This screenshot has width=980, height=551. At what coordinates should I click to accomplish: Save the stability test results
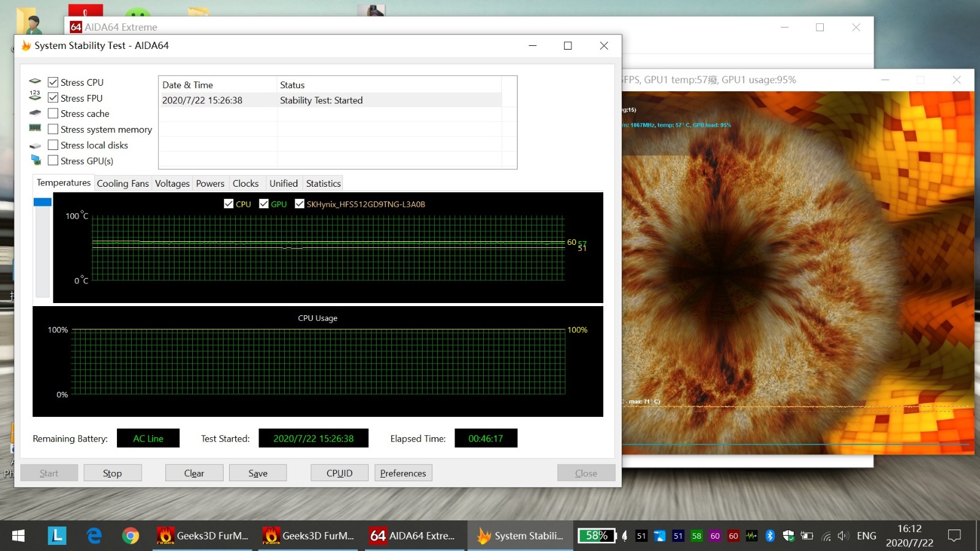(258, 473)
